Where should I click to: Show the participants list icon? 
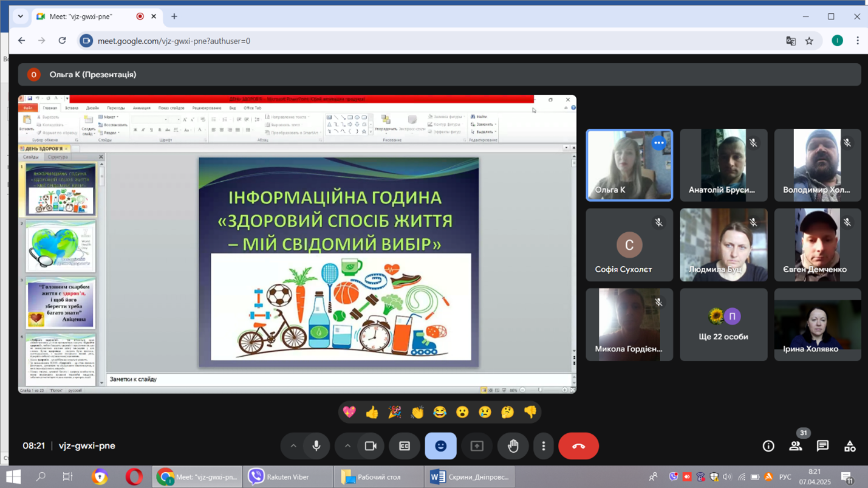click(x=795, y=446)
